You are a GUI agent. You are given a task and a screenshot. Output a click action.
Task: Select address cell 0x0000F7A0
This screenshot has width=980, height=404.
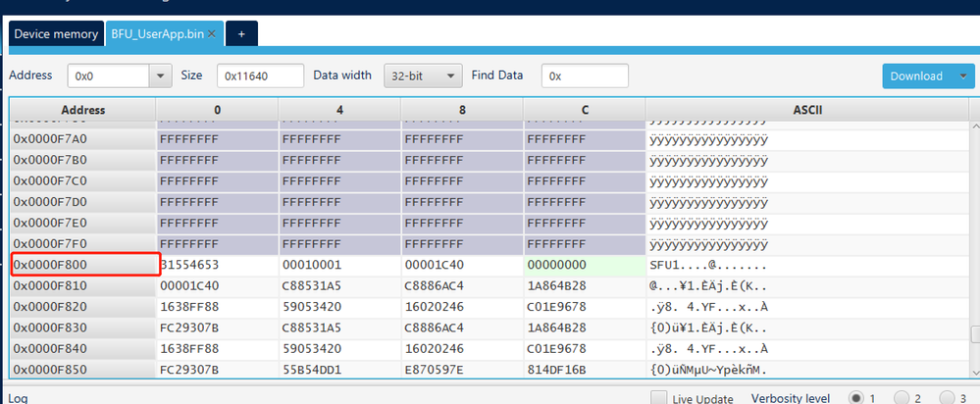coord(83,139)
